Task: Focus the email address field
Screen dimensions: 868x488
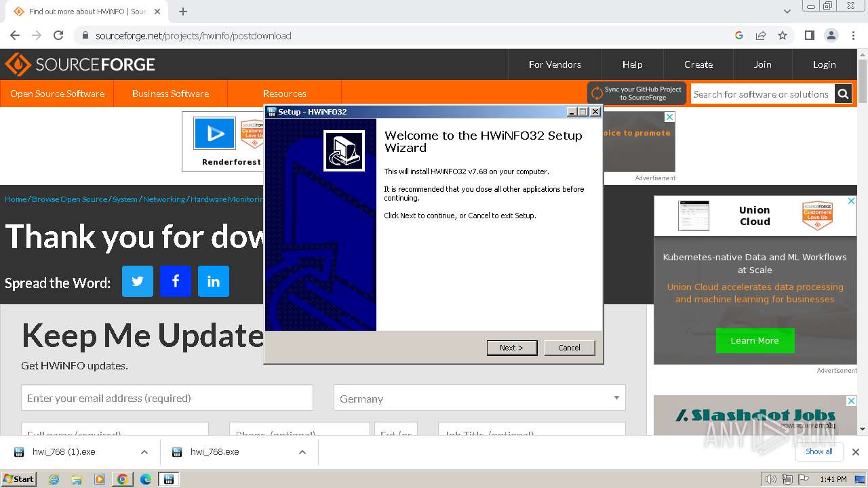Action: coord(167,398)
